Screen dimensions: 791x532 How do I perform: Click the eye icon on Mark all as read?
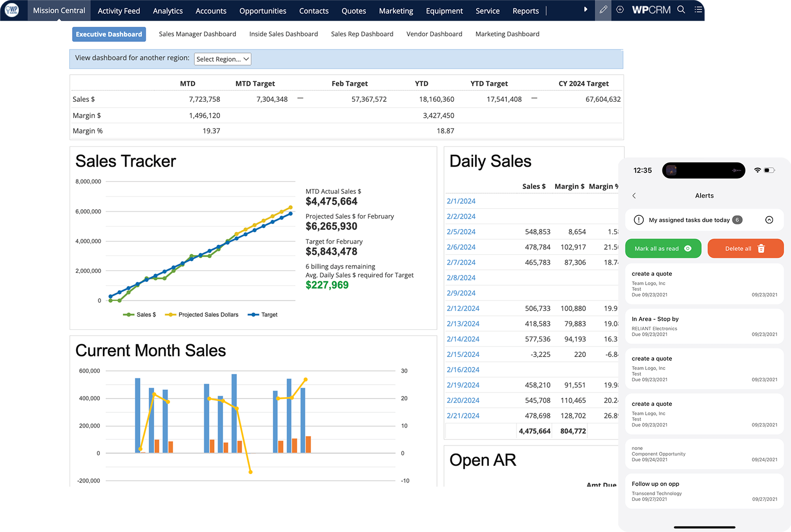[688, 249]
